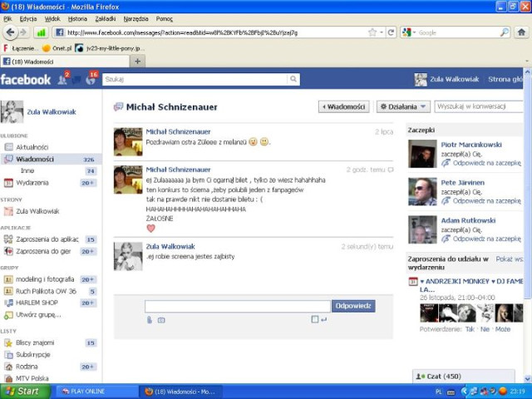Click Facebook search magnifier button
The image size is (532, 399).
(293, 80)
